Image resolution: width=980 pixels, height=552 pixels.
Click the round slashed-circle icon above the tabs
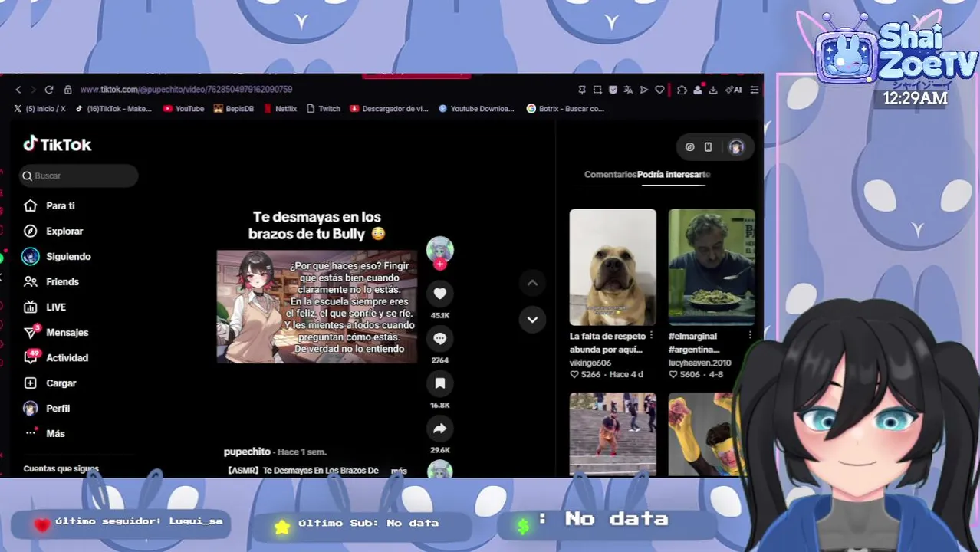[x=689, y=147]
